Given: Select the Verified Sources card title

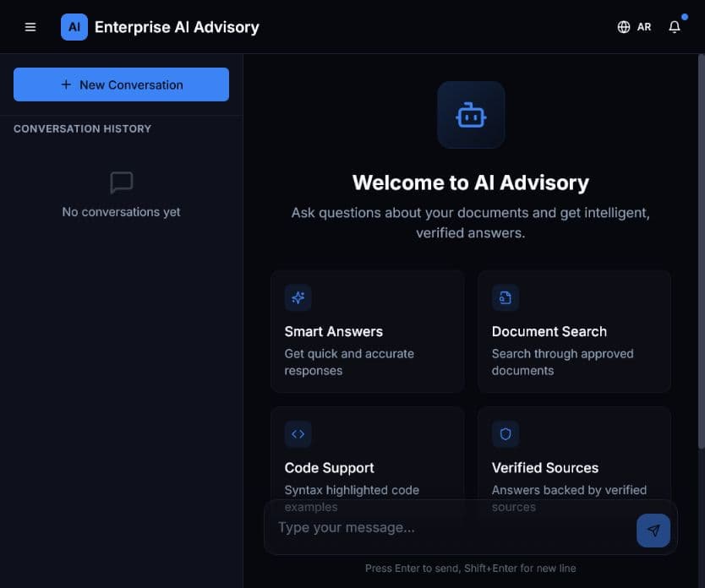Looking at the screenshot, I should 545,468.
